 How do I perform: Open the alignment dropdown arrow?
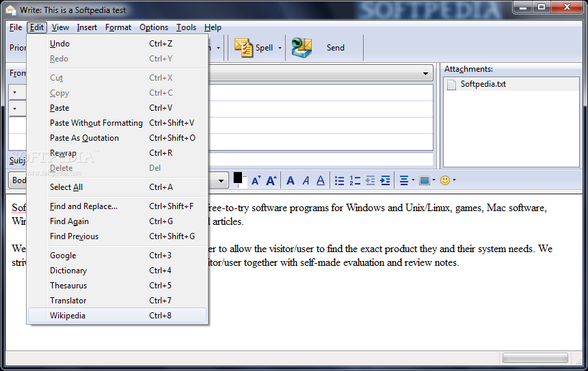[x=413, y=180]
